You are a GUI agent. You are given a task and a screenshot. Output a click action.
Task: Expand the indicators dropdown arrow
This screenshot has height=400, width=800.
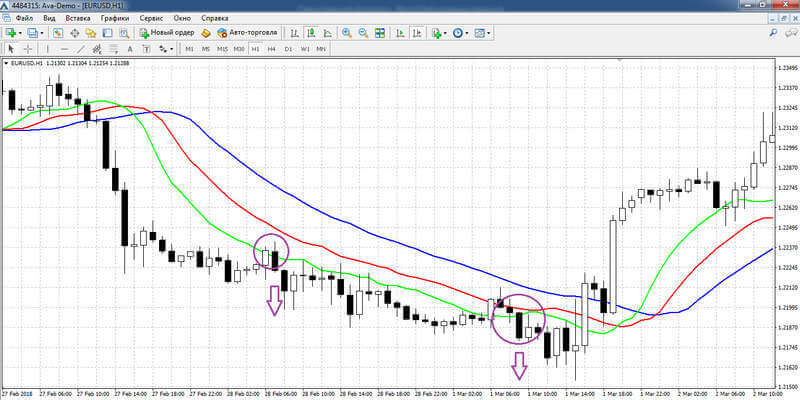[445, 33]
